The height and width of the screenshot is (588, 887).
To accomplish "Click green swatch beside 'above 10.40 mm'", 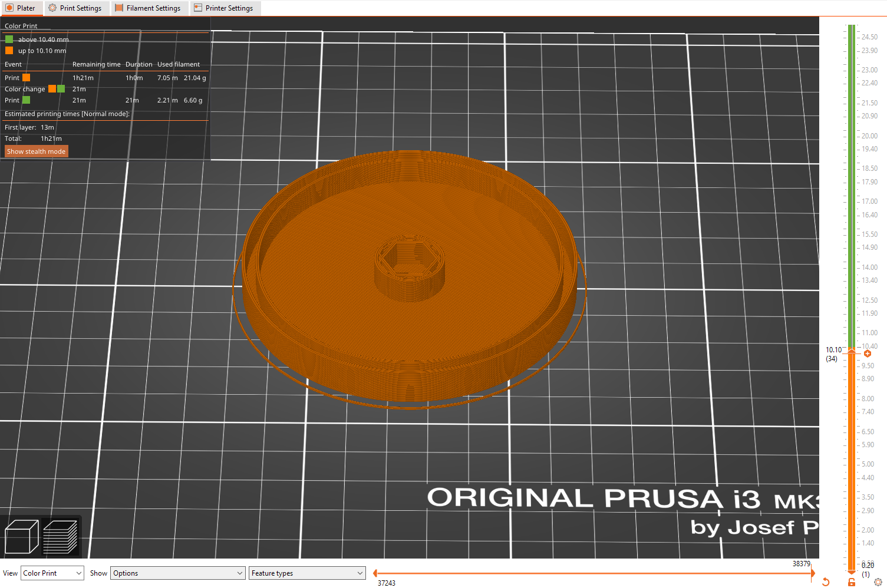I will 9,39.
